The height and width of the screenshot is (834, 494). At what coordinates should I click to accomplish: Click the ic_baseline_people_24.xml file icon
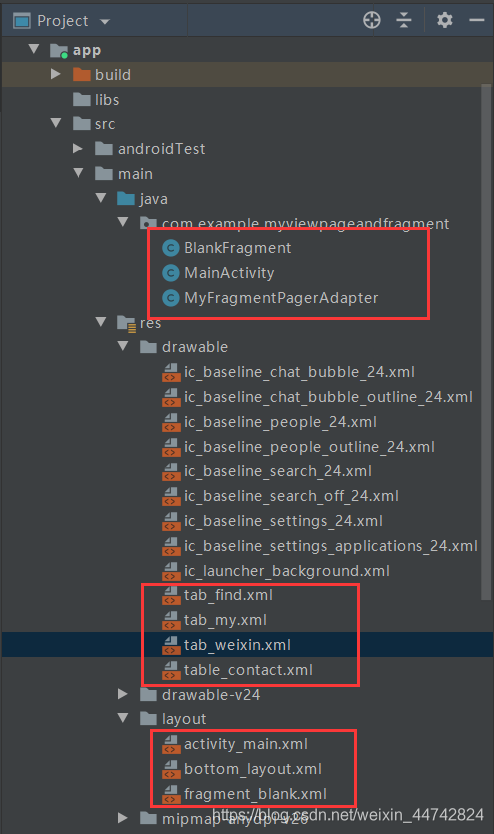pyautogui.click(x=171, y=422)
